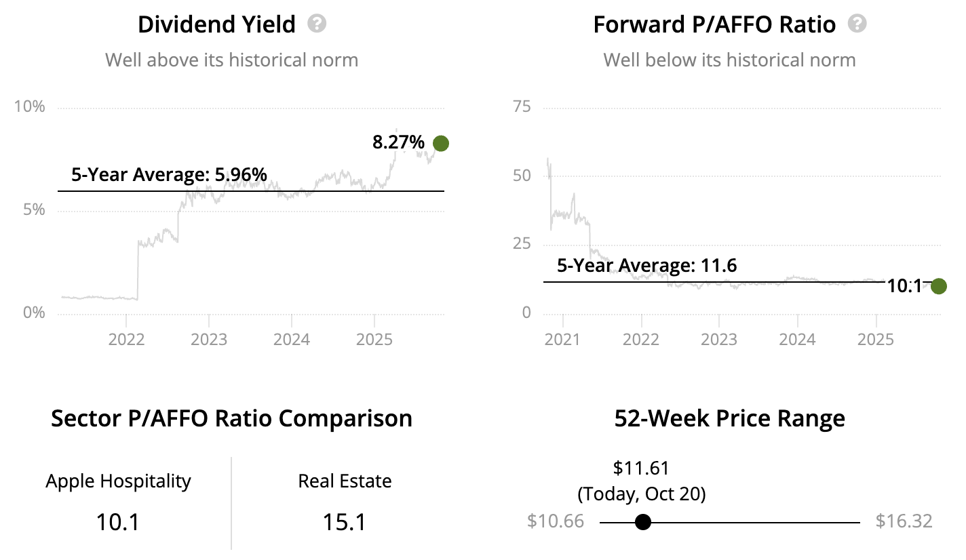Select the Real Estate ratio value 15.1

tap(345, 521)
